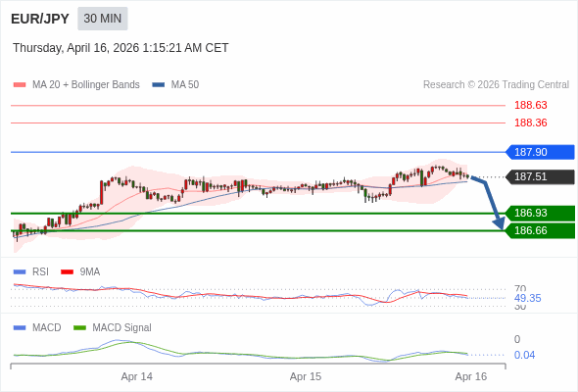Toggle the MA 20 + Bollinger Bands legend
Screen dimensions: 578x392
point(76,85)
